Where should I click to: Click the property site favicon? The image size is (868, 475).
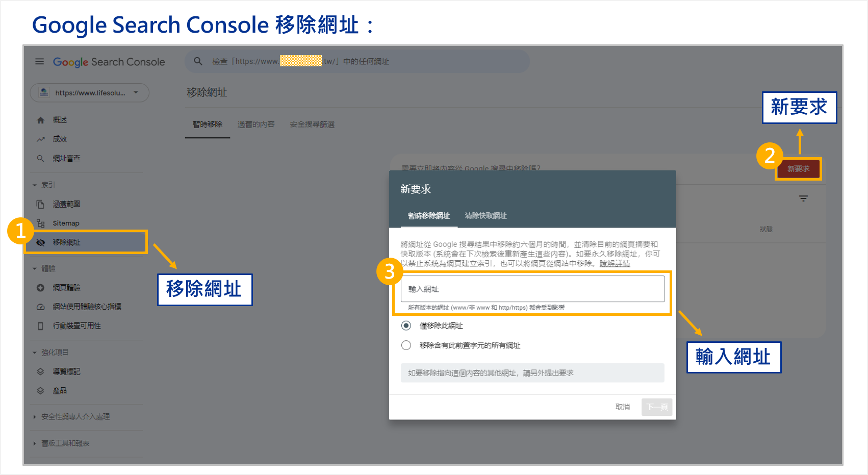(44, 92)
